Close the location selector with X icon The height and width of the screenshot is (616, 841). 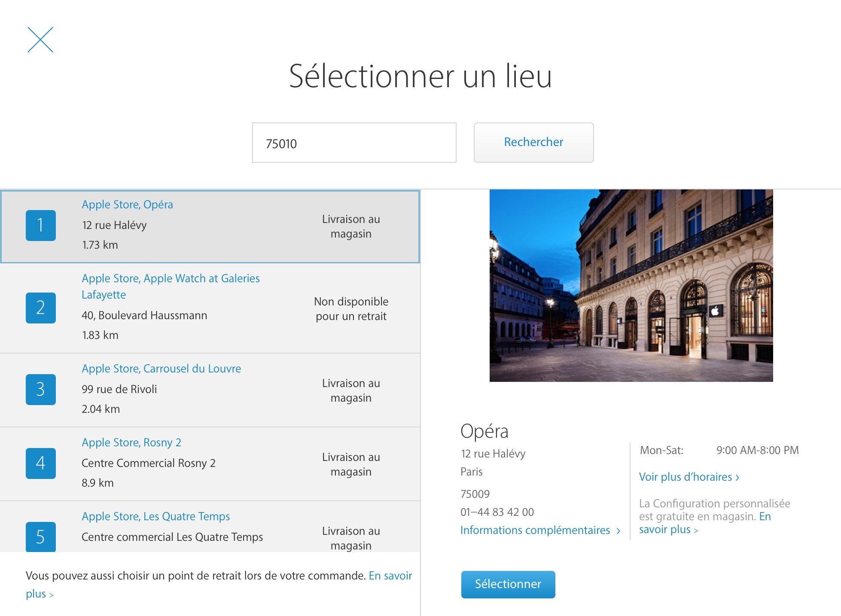pos(40,40)
